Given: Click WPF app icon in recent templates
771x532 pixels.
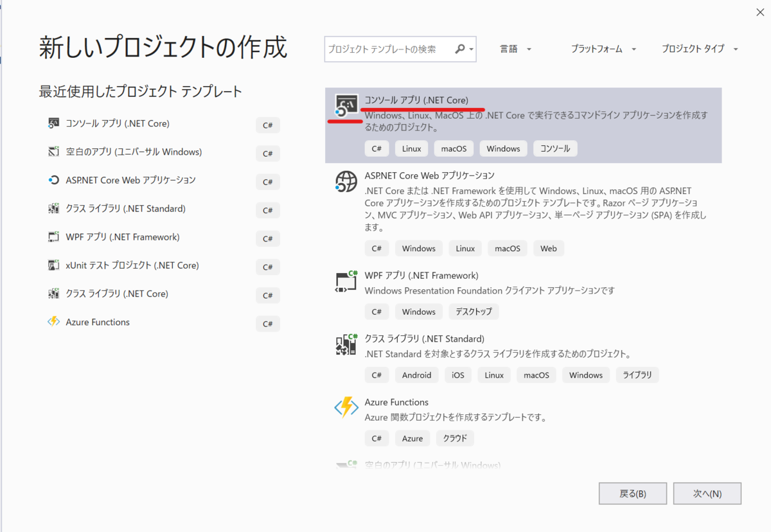Looking at the screenshot, I should coord(54,236).
